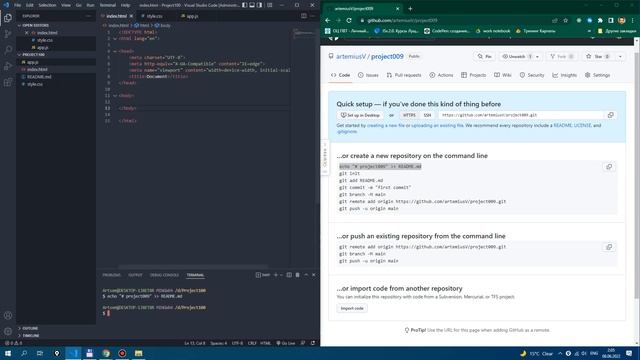Open the Chrome three-dot menu
Image resolution: width=640 pixels, height=360 pixels.
tap(633, 20)
